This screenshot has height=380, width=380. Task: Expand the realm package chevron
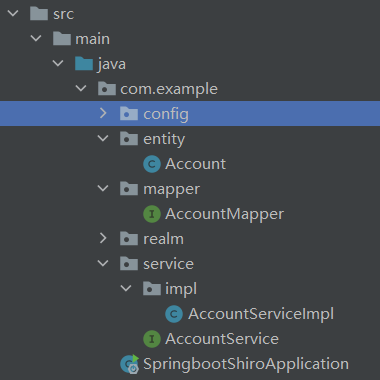point(103,239)
